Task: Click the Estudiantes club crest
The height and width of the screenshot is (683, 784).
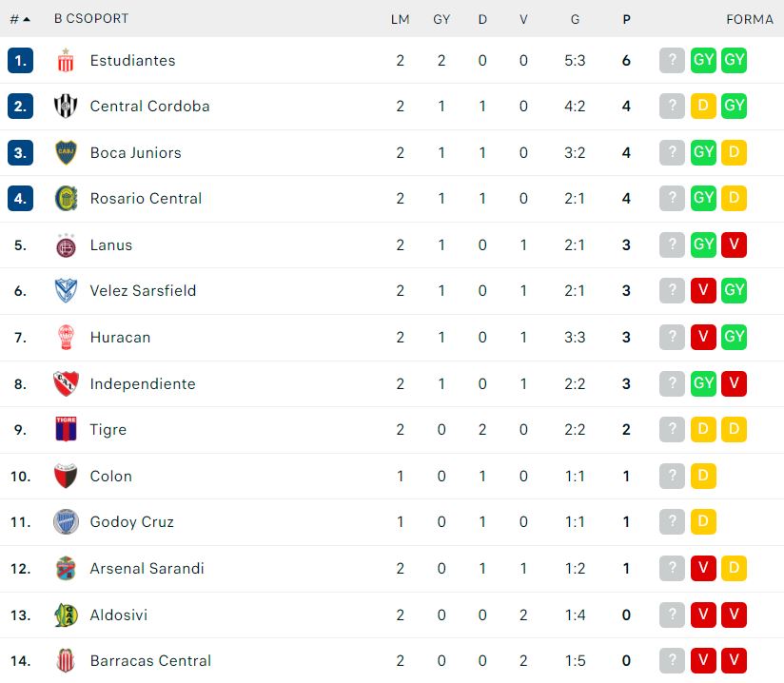Action: pos(66,61)
